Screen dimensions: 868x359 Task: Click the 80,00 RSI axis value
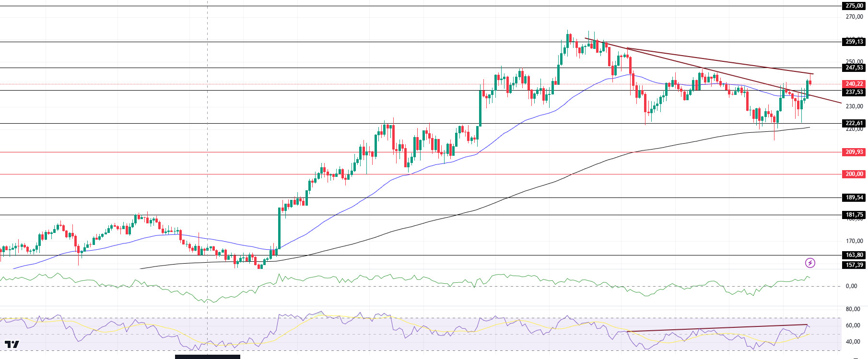tap(853, 309)
